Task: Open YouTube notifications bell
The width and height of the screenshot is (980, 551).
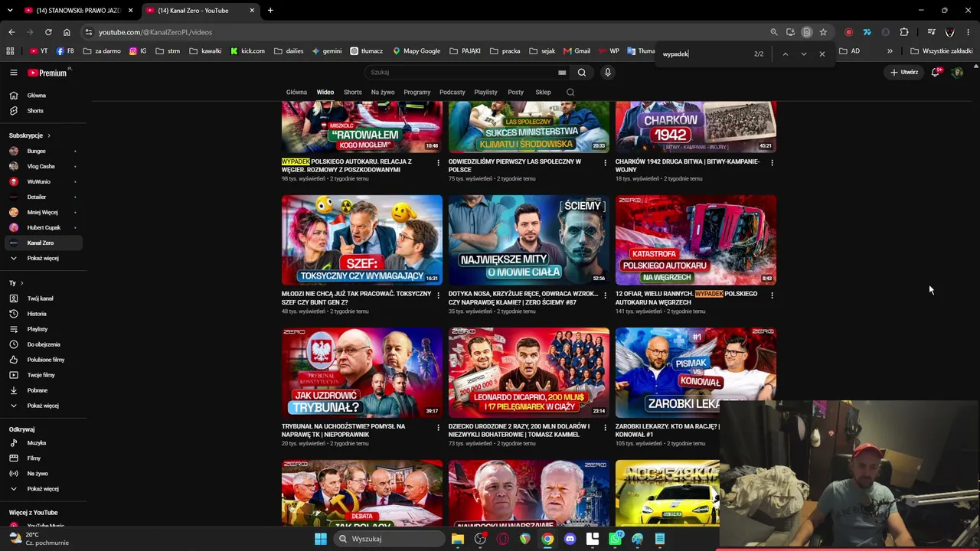Action: click(935, 73)
